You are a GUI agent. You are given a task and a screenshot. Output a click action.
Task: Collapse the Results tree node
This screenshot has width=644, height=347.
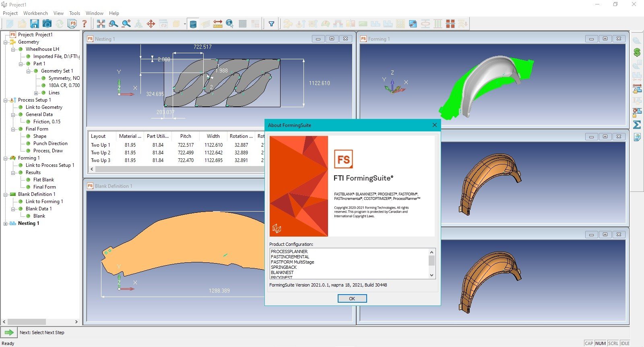pyautogui.click(x=13, y=172)
